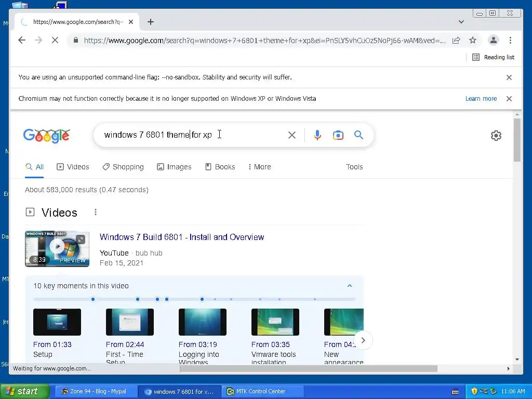View site security info via the lock icon
This screenshot has width=532, height=399.
[x=76, y=41]
